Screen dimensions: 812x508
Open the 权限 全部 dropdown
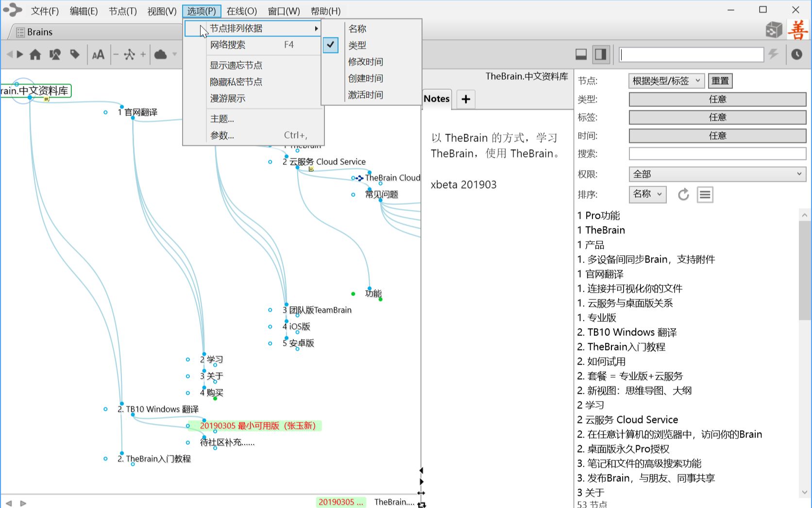[717, 174]
